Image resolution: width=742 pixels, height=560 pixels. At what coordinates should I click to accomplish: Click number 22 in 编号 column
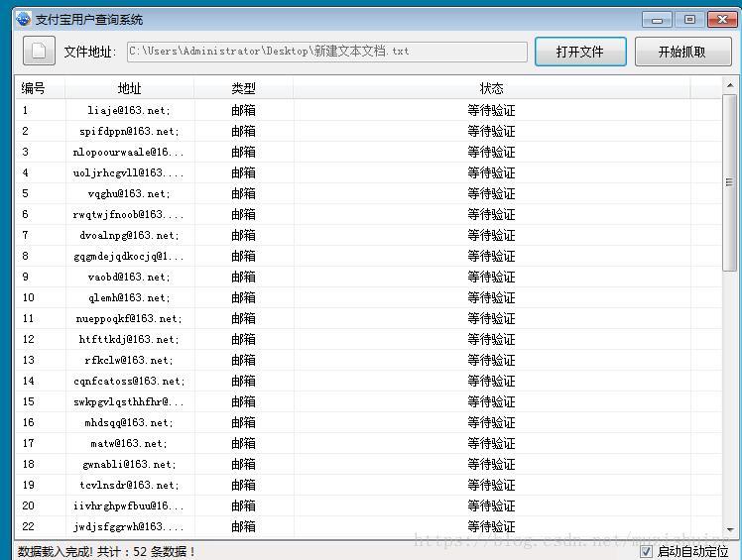click(29, 526)
